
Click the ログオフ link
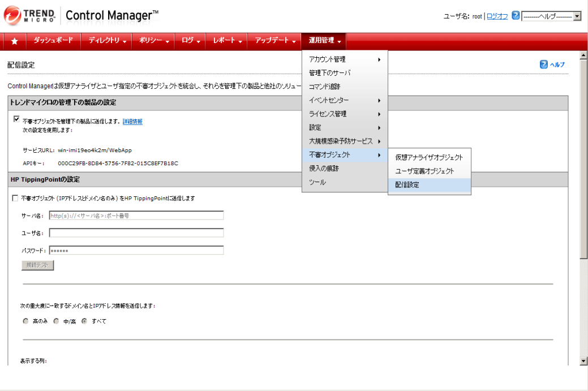coord(497,16)
